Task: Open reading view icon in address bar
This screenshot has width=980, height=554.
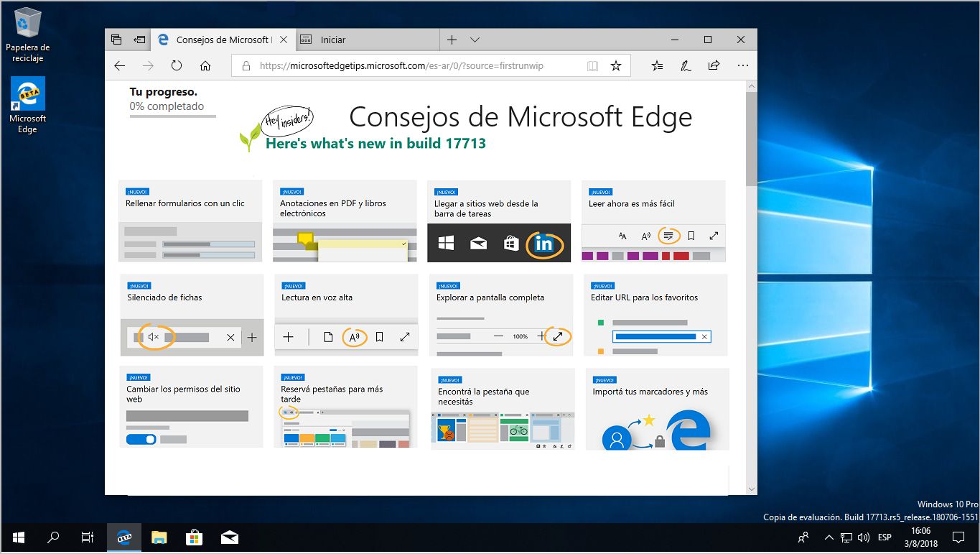Action: (x=592, y=66)
